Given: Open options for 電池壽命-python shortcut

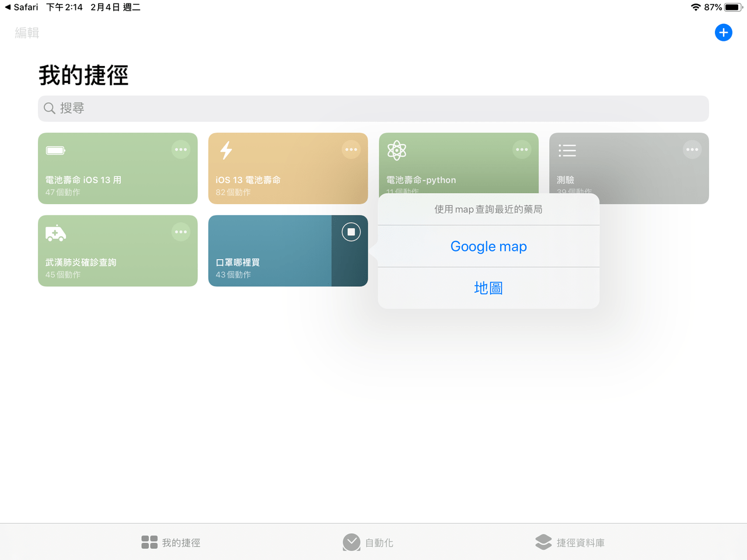Looking at the screenshot, I should click(522, 150).
